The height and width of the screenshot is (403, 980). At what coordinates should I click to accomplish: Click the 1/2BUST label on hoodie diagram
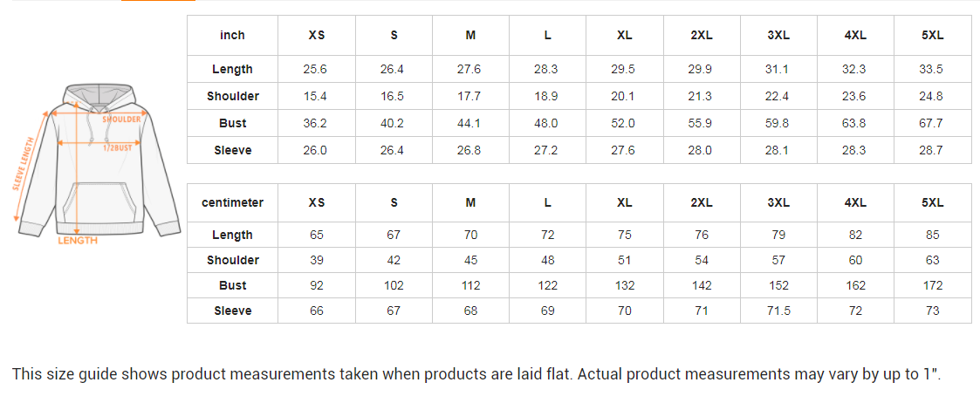coord(117,147)
